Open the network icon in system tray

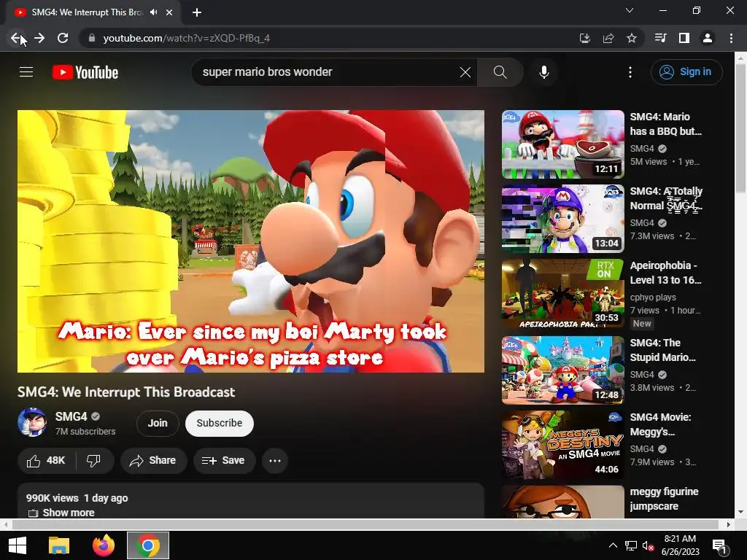631,545
